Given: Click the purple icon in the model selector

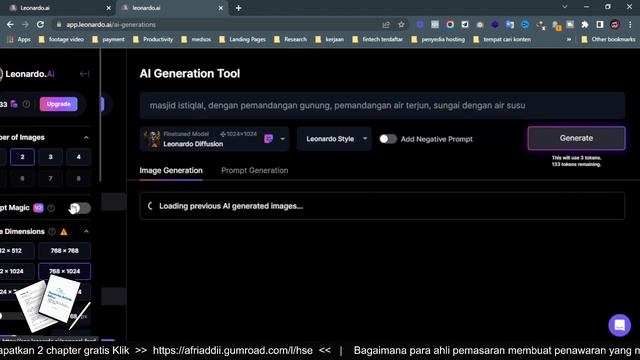Looking at the screenshot, I should [268, 139].
